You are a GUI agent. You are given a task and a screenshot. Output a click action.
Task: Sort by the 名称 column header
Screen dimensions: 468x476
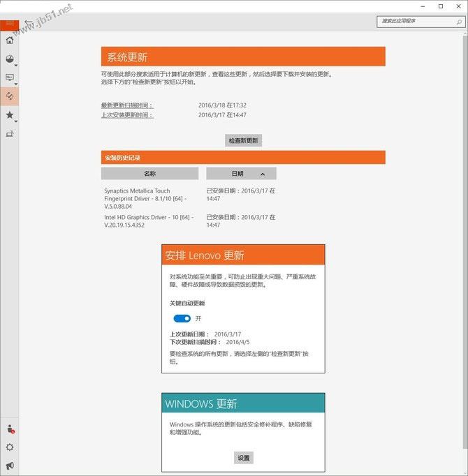[x=149, y=174]
